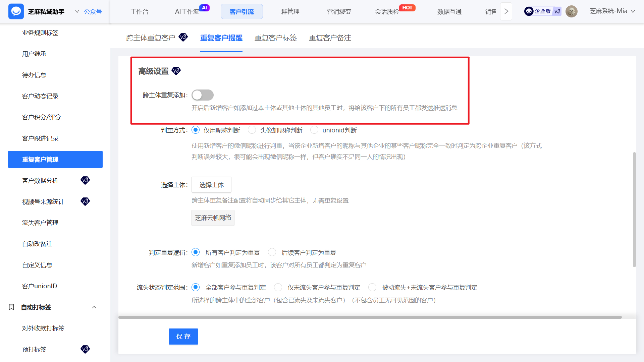The height and width of the screenshot is (362, 644).
Task: Select 头像加昵称判断 radio option
Action: [x=252, y=130]
